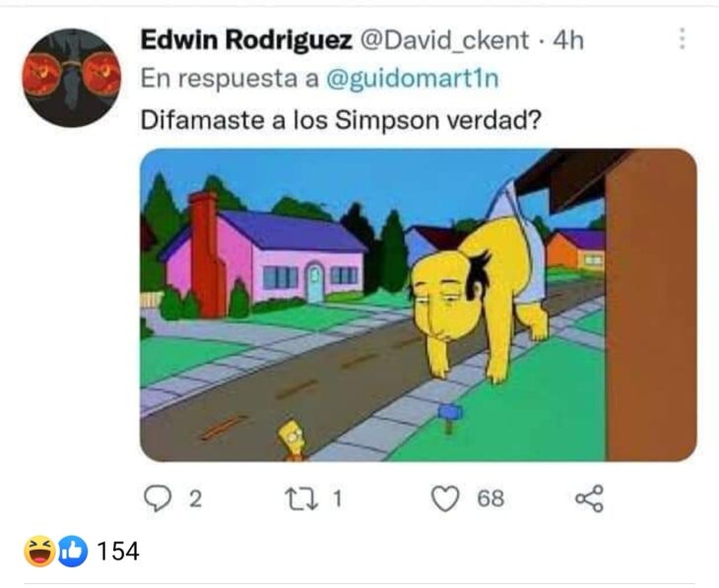Image resolution: width=719 pixels, height=588 pixels.
Task: Open the Edwin Rodriguez display name
Action: (246, 40)
